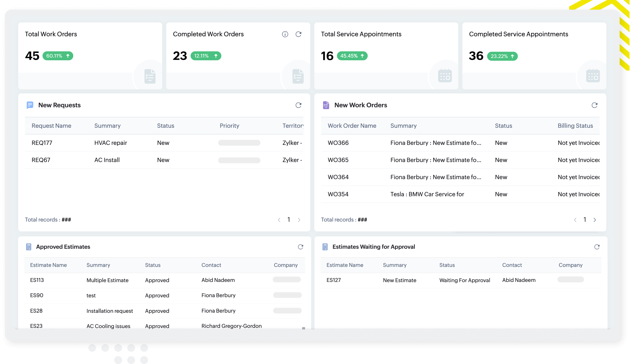
Task: Open request REQ177
Action: pos(42,143)
